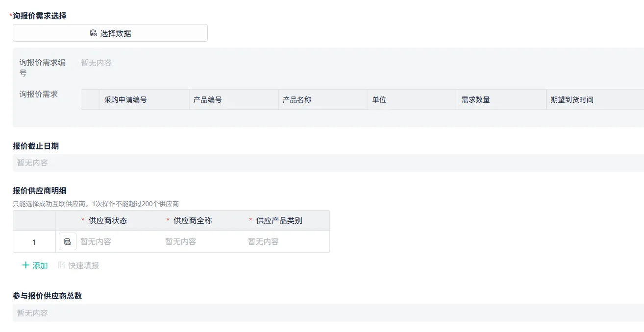Click 添加 to add a supplier row
The image size is (644, 332).
[35, 265]
